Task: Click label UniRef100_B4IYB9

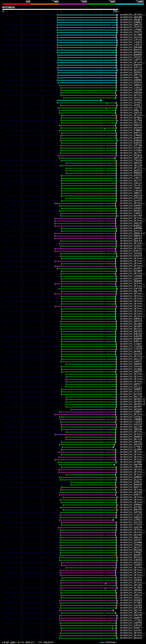Action: tap(131, 216)
